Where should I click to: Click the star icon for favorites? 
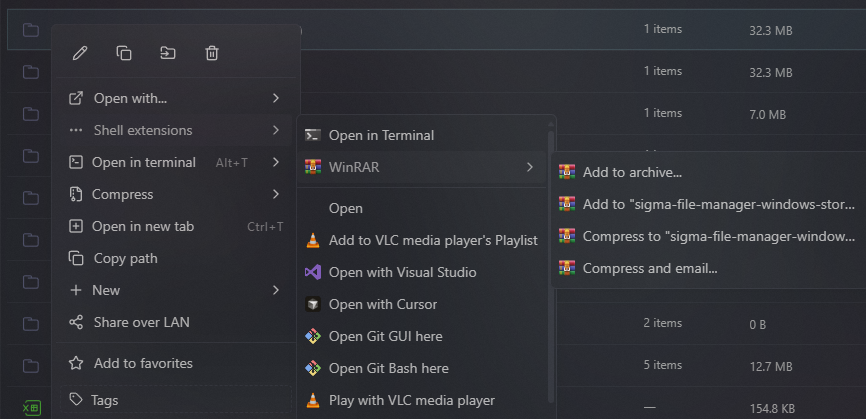pyautogui.click(x=76, y=363)
